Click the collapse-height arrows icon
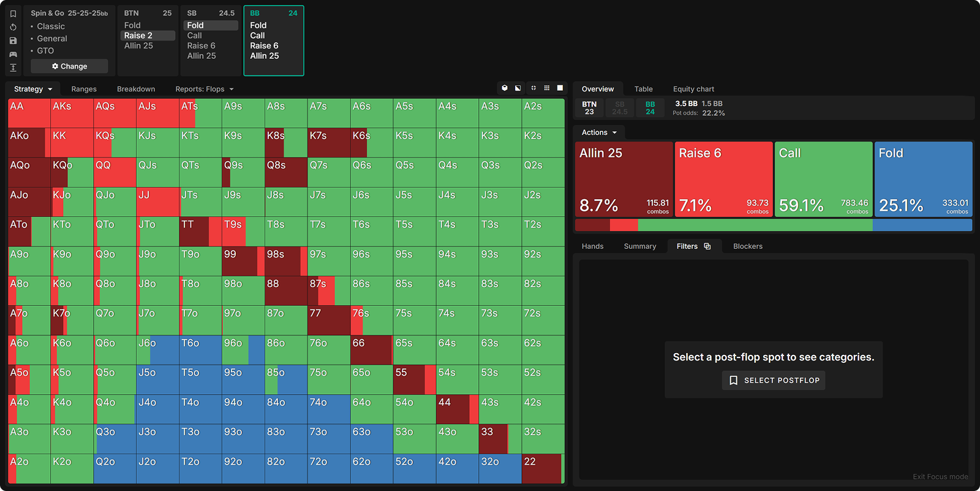980x491 pixels. point(13,67)
